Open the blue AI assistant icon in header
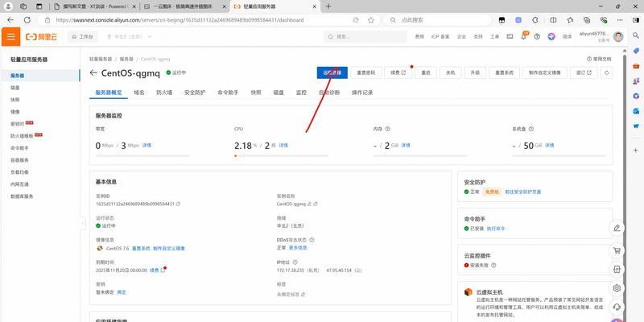This screenshot has height=322, width=644. 551,36
